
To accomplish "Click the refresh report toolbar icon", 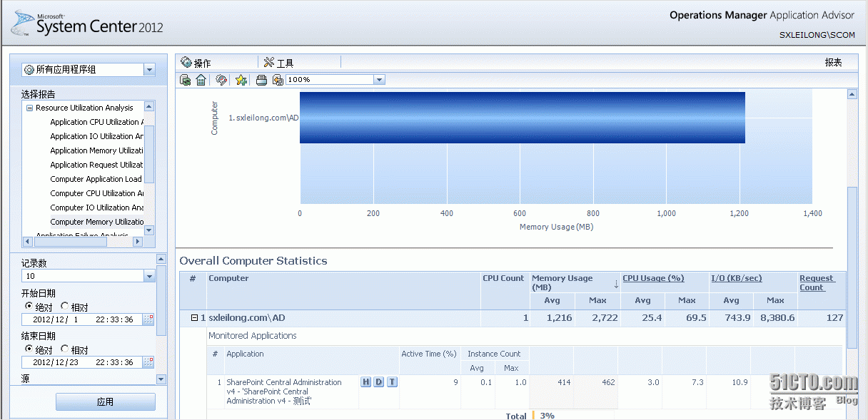I will 186,80.
